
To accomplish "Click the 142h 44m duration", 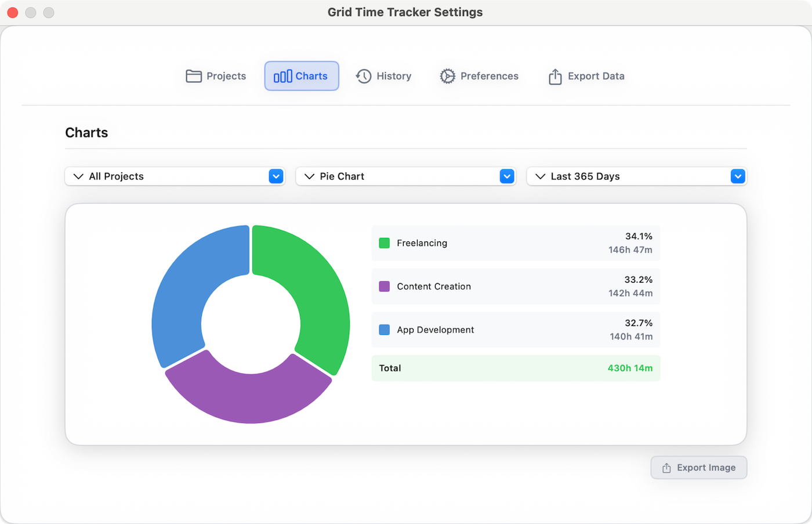I will coord(630,294).
